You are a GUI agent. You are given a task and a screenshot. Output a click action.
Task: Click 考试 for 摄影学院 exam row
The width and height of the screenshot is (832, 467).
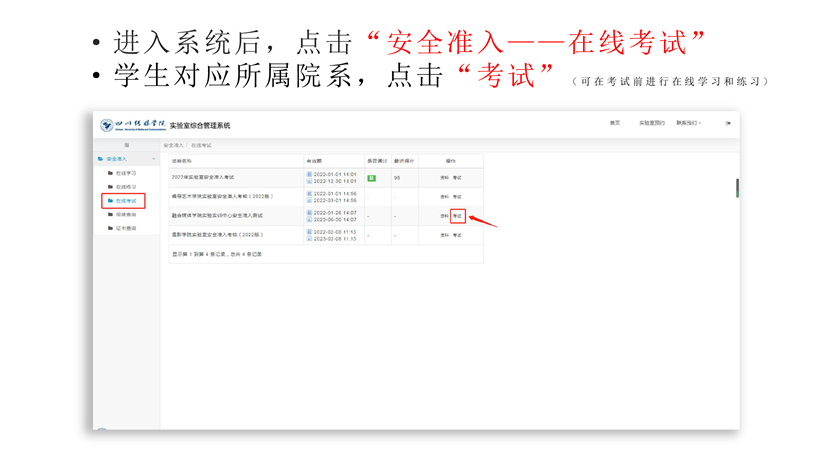[x=457, y=235]
